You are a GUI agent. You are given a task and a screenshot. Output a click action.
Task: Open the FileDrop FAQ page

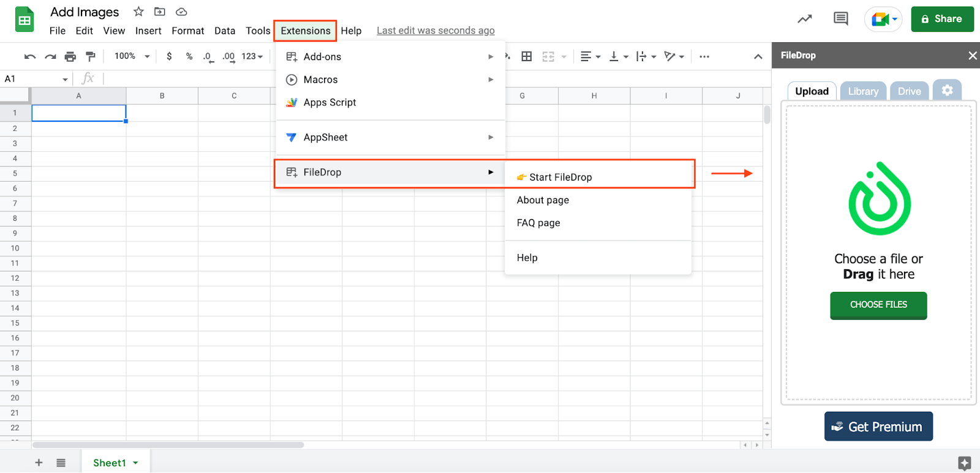click(598, 223)
